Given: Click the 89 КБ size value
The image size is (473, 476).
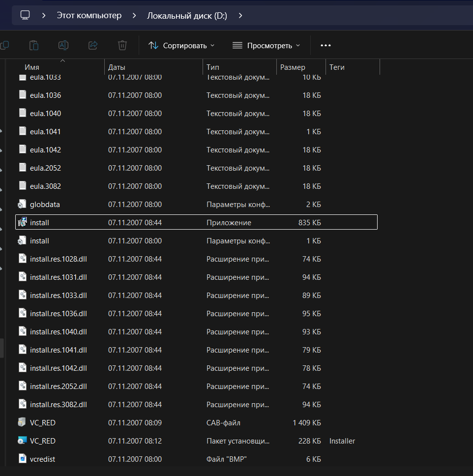Looking at the screenshot, I should (x=312, y=296).
